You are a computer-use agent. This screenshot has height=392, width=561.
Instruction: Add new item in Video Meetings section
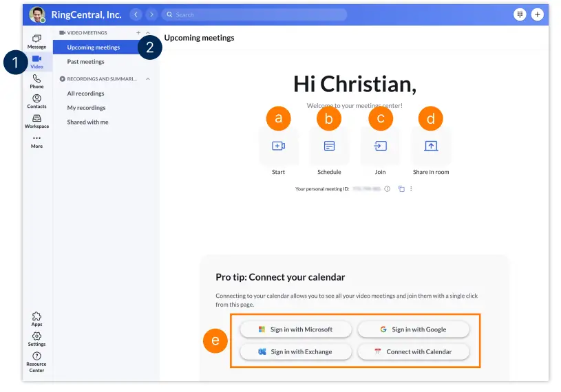tap(138, 32)
